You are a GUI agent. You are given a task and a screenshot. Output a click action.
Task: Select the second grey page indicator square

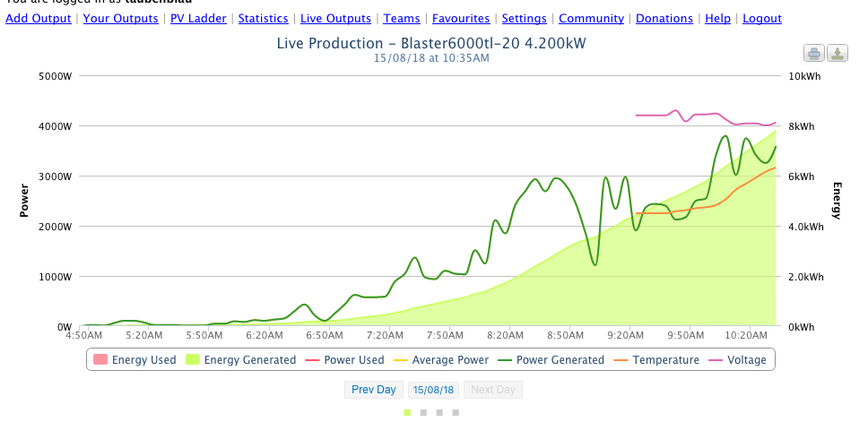point(423,412)
